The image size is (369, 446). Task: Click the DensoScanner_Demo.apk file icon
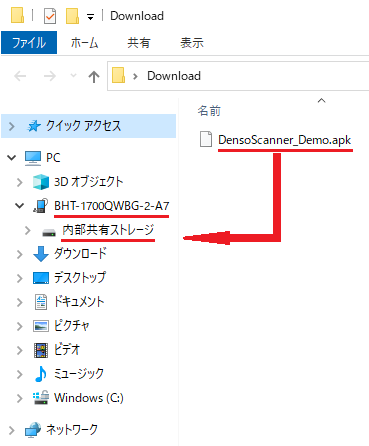point(206,139)
